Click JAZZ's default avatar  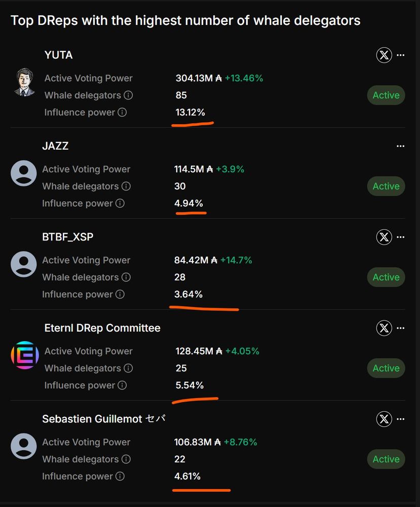point(24,173)
